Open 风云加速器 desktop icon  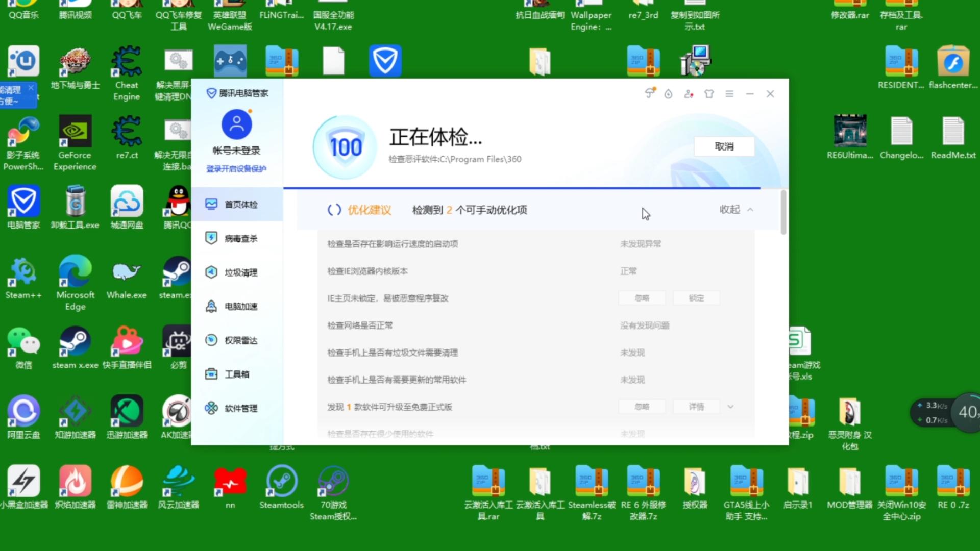click(x=178, y=487)
